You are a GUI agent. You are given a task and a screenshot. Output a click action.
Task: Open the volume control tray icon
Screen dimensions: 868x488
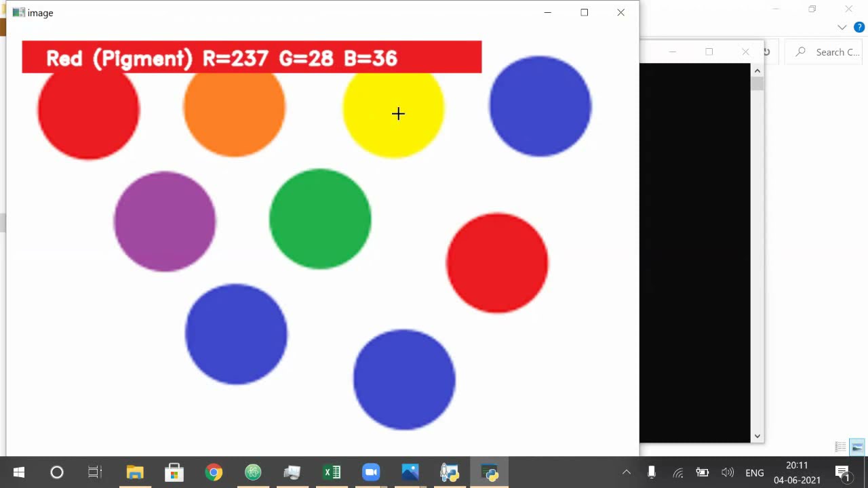point(728,472)
